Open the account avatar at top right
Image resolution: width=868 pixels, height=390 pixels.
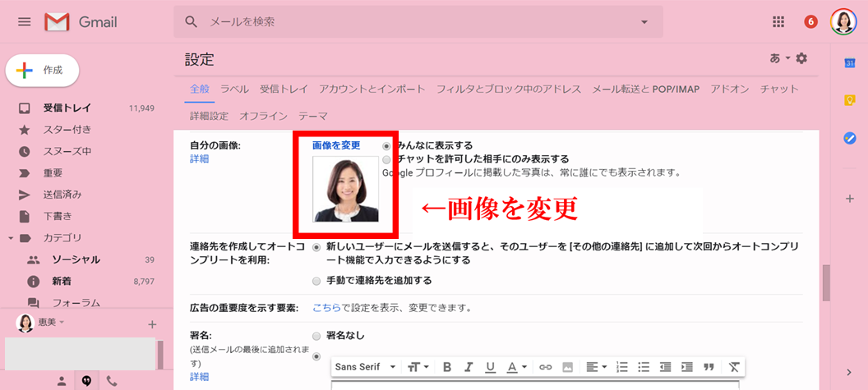[843, 21]
